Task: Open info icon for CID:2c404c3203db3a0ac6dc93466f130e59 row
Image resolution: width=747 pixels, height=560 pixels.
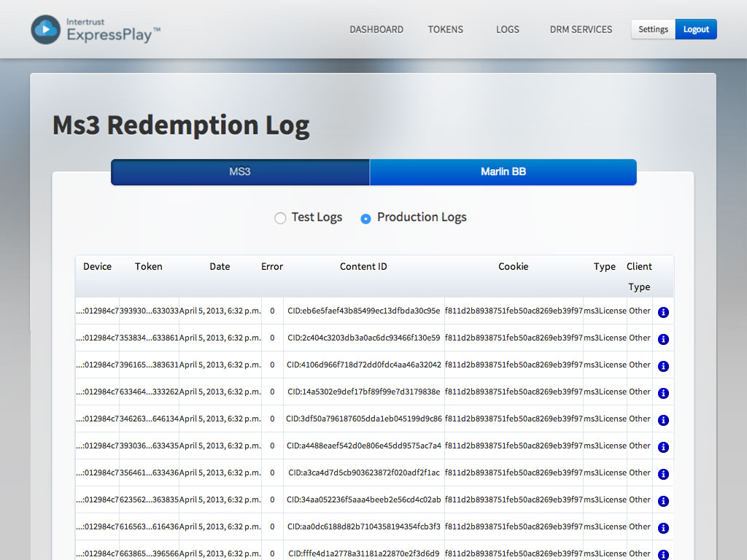Action: tap(663, 339)
